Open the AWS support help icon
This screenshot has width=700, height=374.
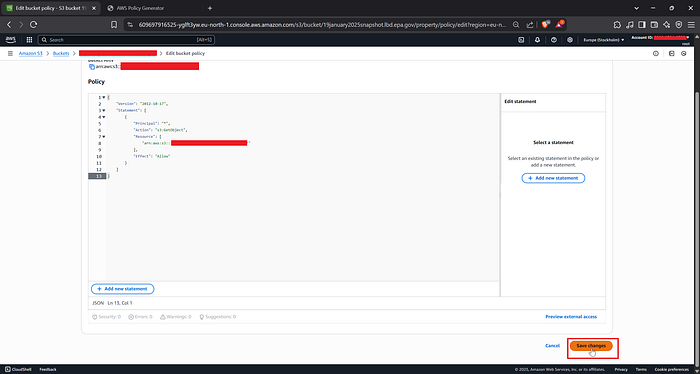(554, 40)
